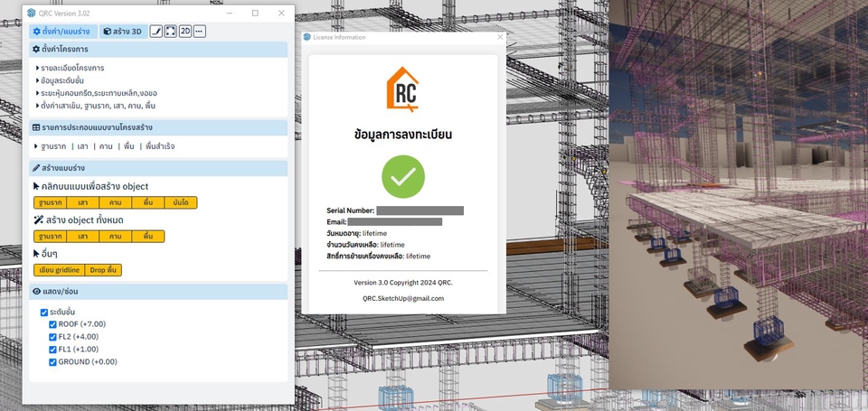
Task: Open พื้นสำเร็จ in the structural drawing list
Action: (160, 146)
